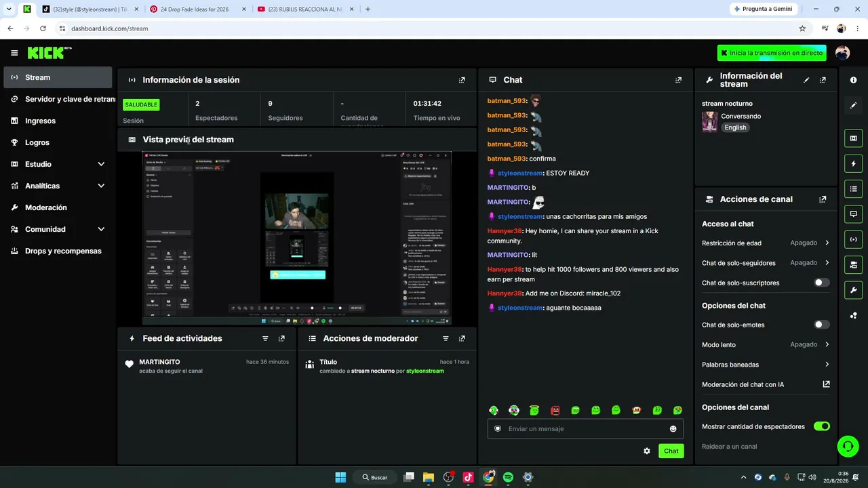
Task: Open Drops y recompensas in the sidebar
Action: 58,251
